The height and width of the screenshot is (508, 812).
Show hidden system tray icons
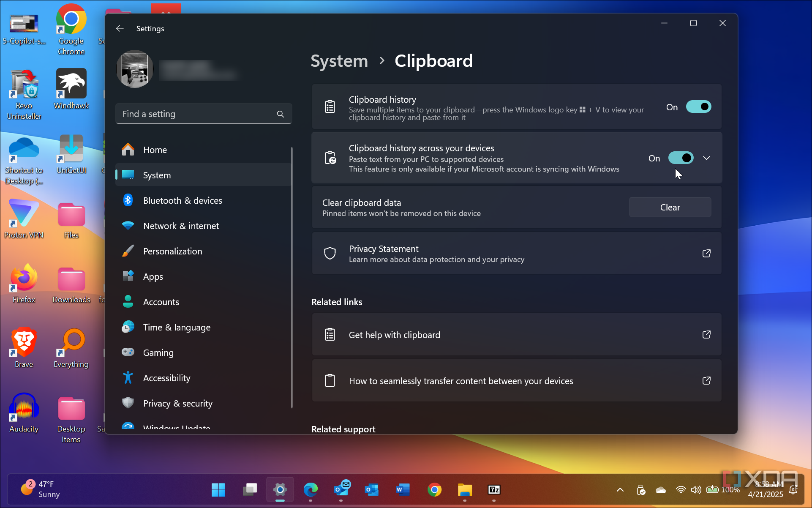(x=620, y=490)
